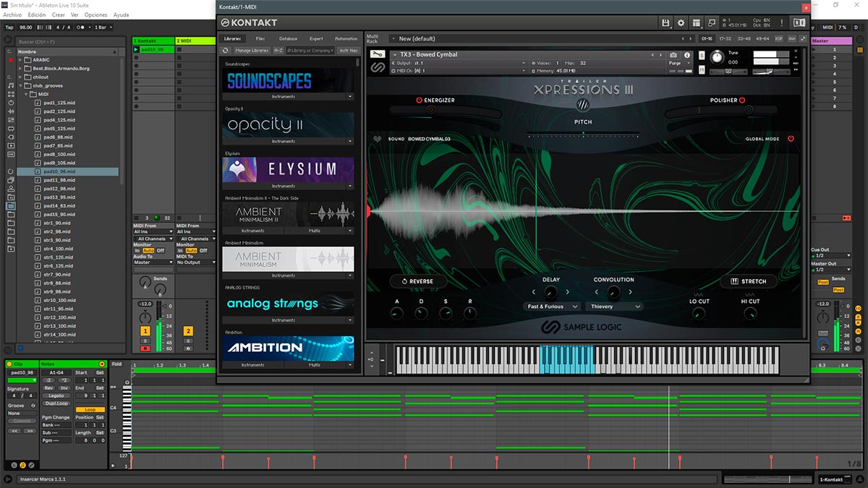Image resolution: width=868 pixels, height=488 pixels.
Task: Toggle Fold in MIDI editor
Action: tap(117, 364)
